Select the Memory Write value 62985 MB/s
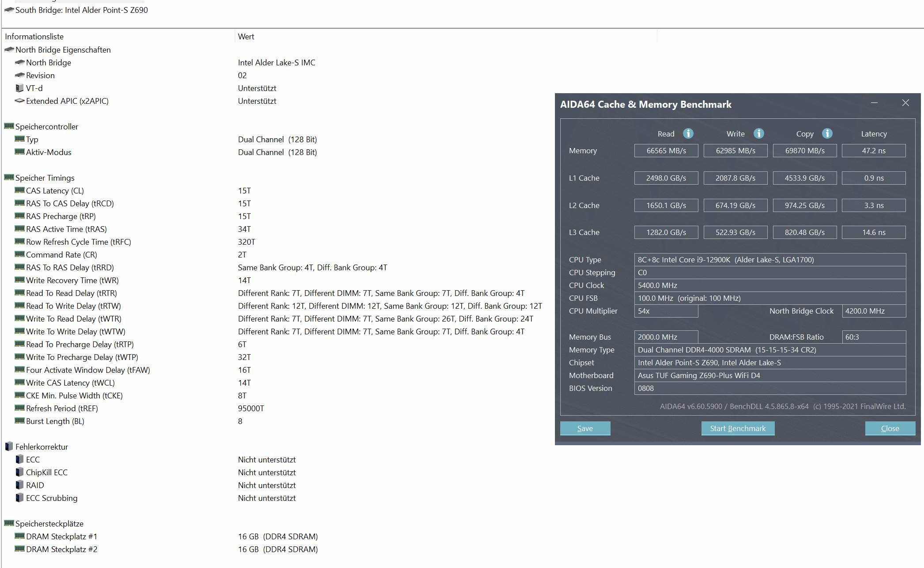The height and width of the screenshot is (568, 924). click(735, 151)
